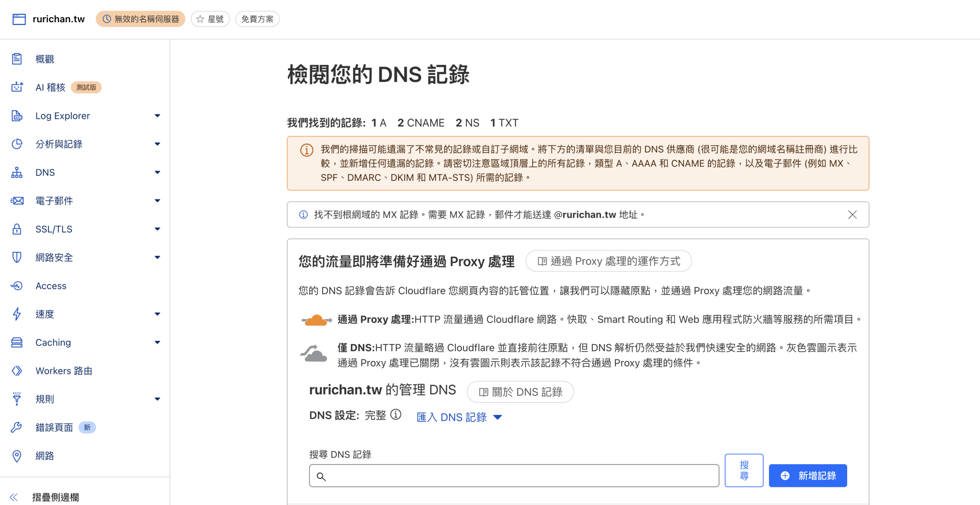Expand the 分析與記錄 submenu arrow
This screenshot has width=980, height=505.
[157, 144]
